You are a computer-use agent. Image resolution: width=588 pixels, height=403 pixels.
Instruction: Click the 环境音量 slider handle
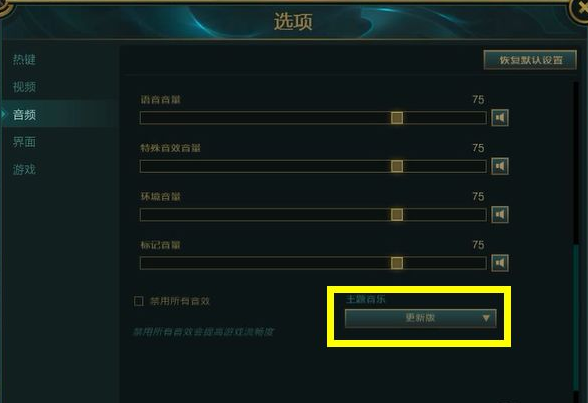(397, 214)
